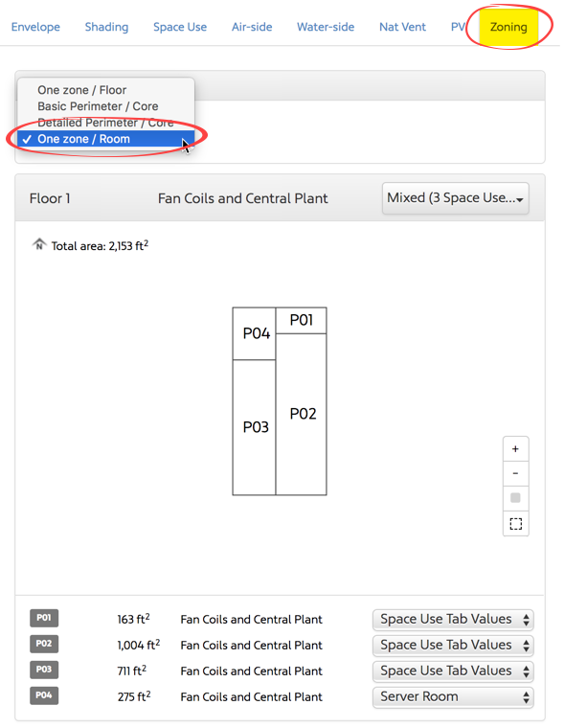Select the highlighted Zoning tab
This screenshot has width=564, height=728.
[508, 27]
